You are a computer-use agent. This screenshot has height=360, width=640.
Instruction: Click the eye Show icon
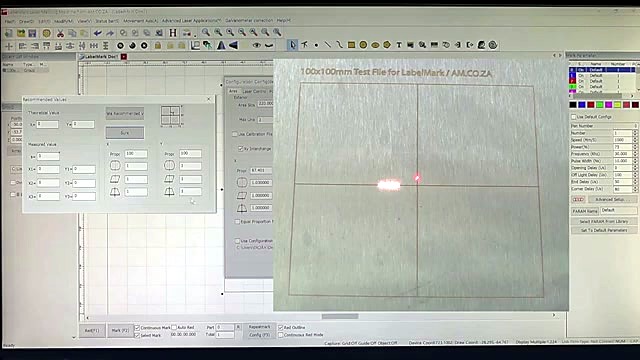(x=256, y=45)
